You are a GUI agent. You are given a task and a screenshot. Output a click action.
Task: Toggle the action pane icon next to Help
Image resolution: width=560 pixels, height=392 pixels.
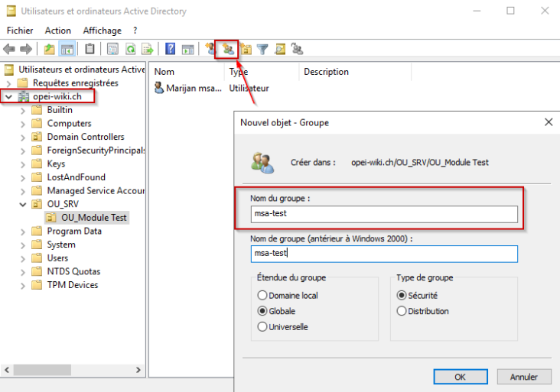pos(187,49)
